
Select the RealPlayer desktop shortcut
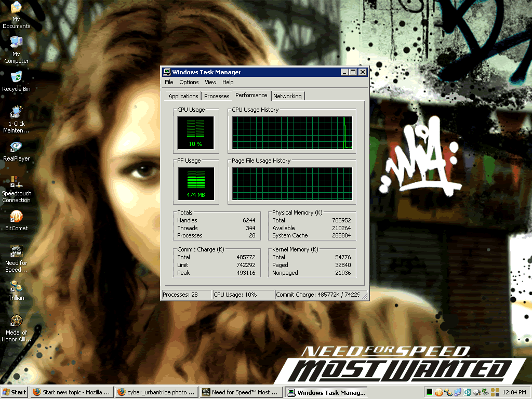click(16, 151)
